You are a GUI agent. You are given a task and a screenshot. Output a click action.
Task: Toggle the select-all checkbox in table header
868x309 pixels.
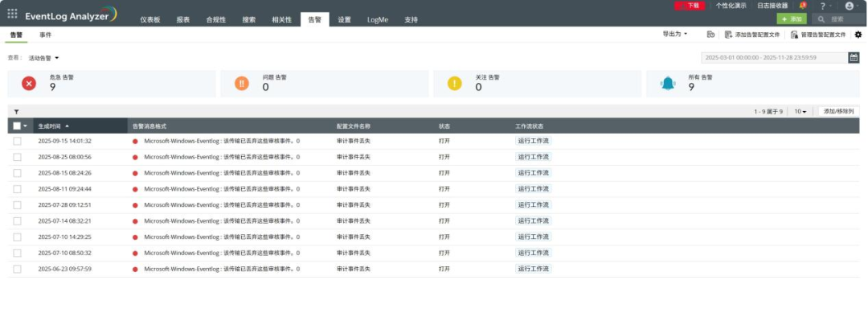pos(17,126)
